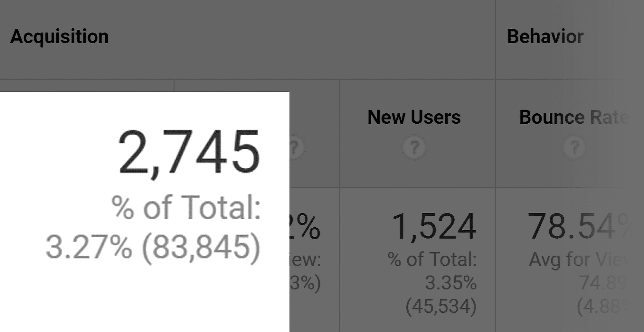Sort by the Bounce Rate column header
The image size is (644, 332).
[574, 117]
